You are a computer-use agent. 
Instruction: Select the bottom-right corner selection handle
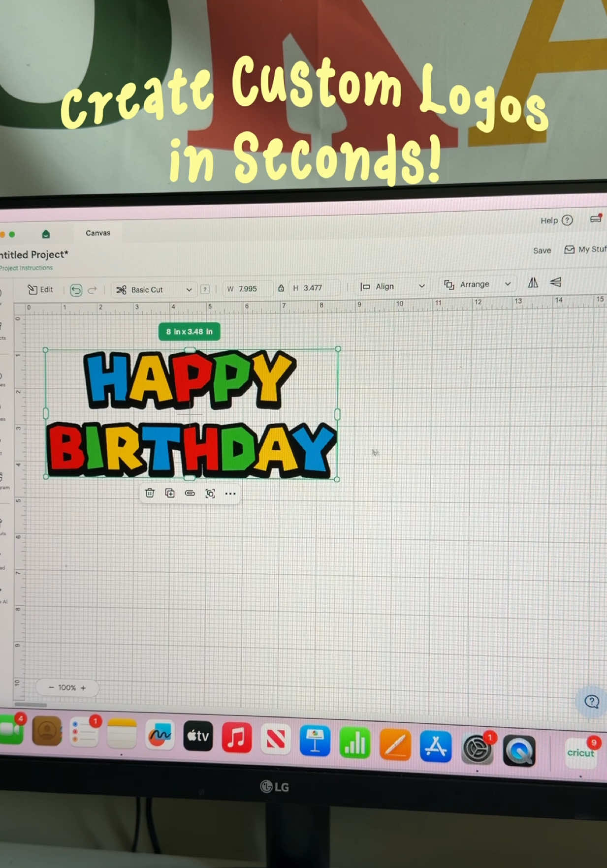[337, 479]
